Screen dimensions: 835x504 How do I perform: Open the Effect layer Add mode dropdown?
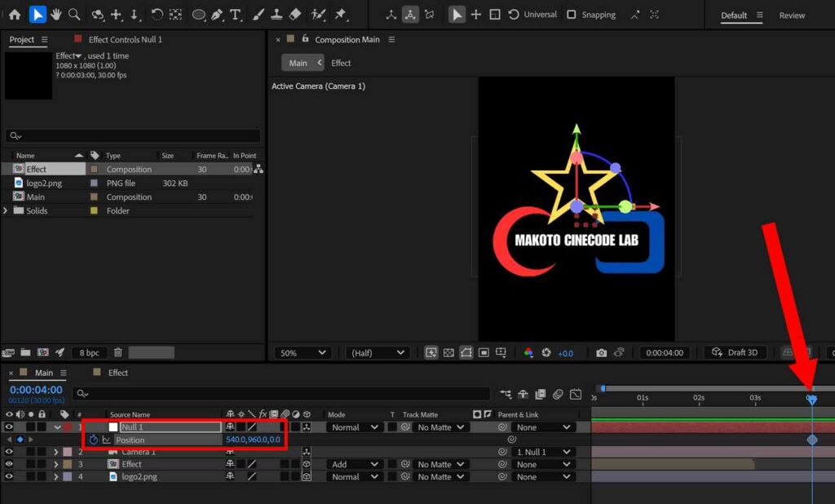coord(355,464)
